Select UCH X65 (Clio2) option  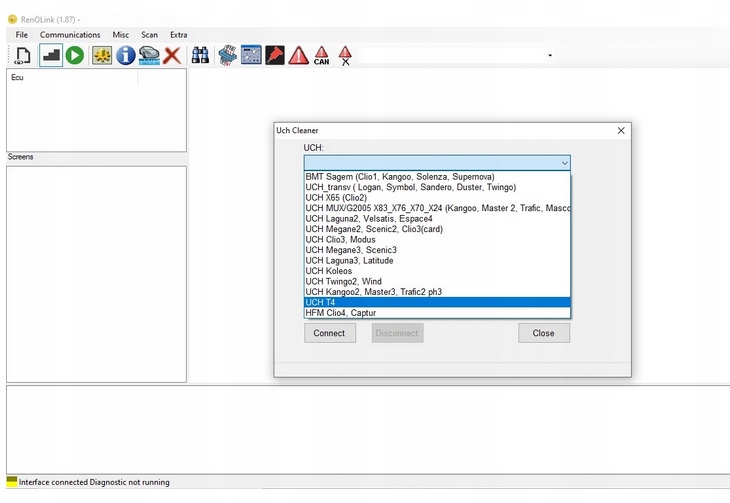pyautogui.click(x=437, y=197)
